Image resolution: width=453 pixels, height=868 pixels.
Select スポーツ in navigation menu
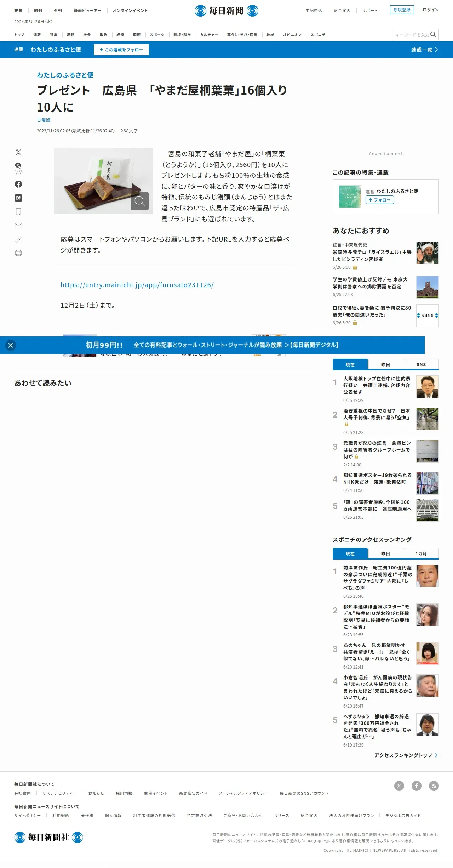[x=157, y=35]
